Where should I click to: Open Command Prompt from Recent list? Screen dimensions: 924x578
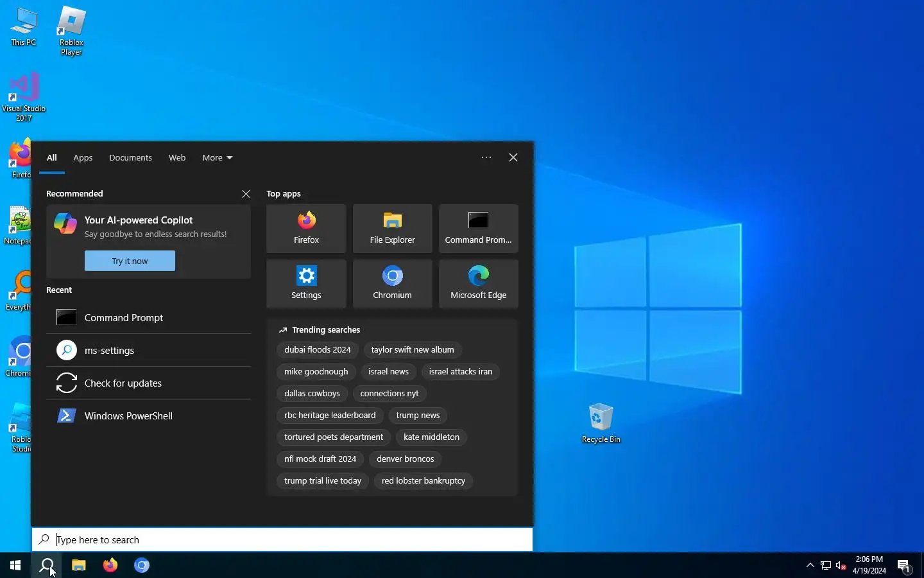click(x=148, y=317)
